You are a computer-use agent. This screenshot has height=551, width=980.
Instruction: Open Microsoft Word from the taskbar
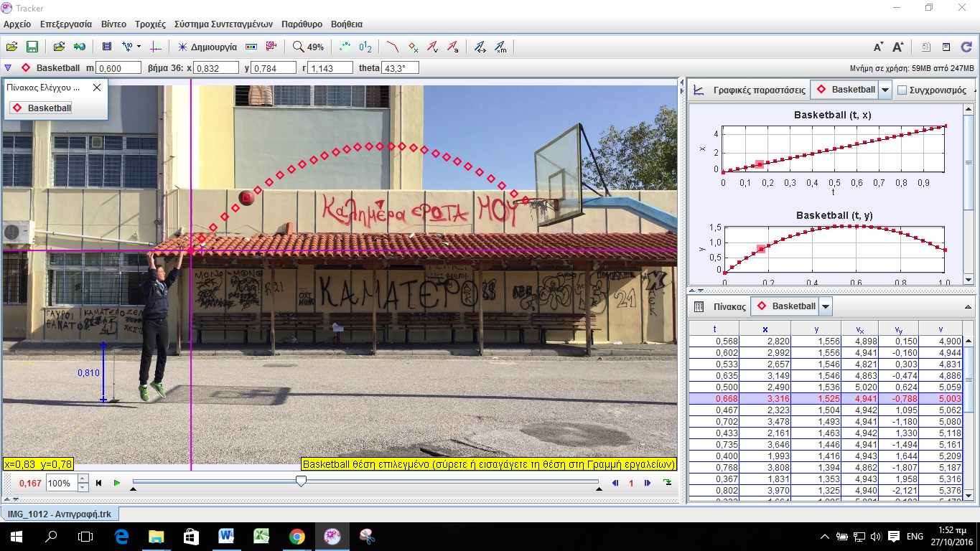click(225, 536)
